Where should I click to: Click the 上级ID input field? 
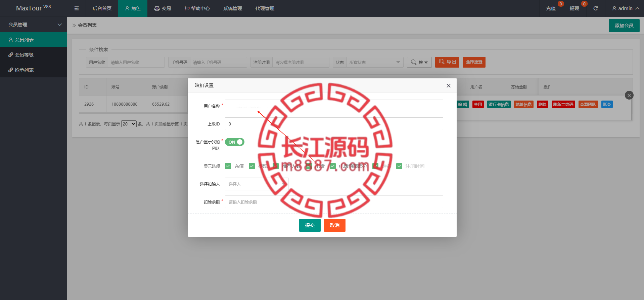point(334,124)
